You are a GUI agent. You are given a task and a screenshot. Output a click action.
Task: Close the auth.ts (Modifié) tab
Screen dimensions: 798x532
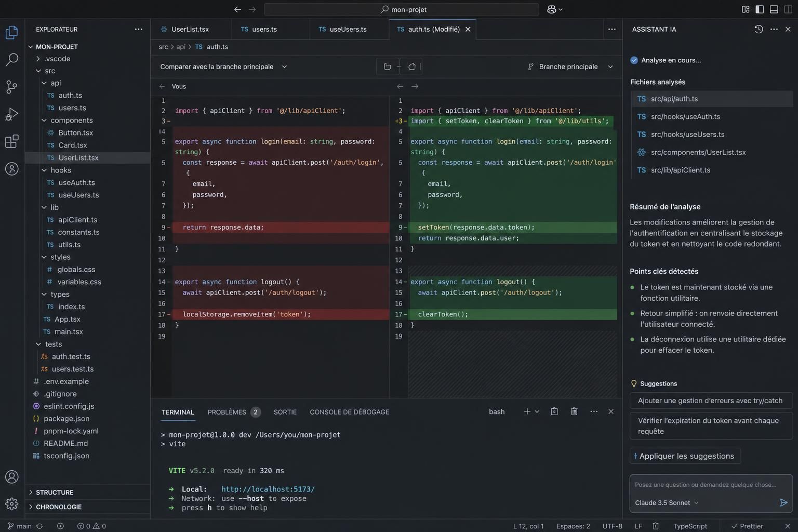[468, 29]
